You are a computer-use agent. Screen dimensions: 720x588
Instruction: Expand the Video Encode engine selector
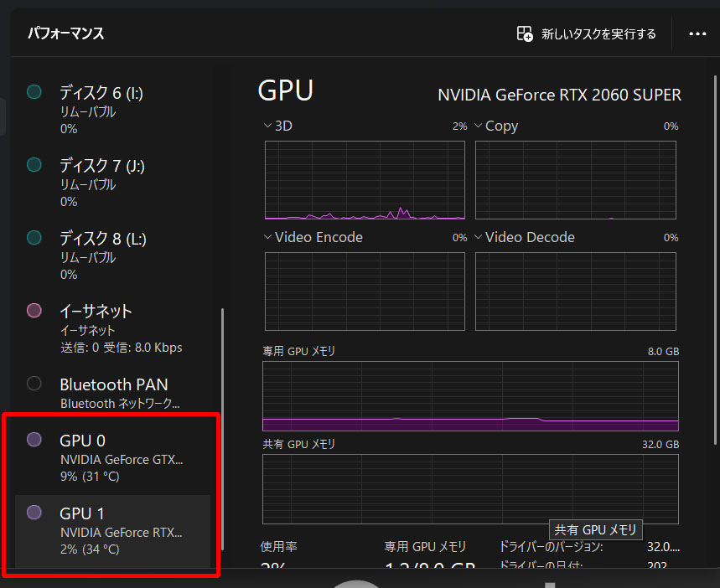pos(267,237)
